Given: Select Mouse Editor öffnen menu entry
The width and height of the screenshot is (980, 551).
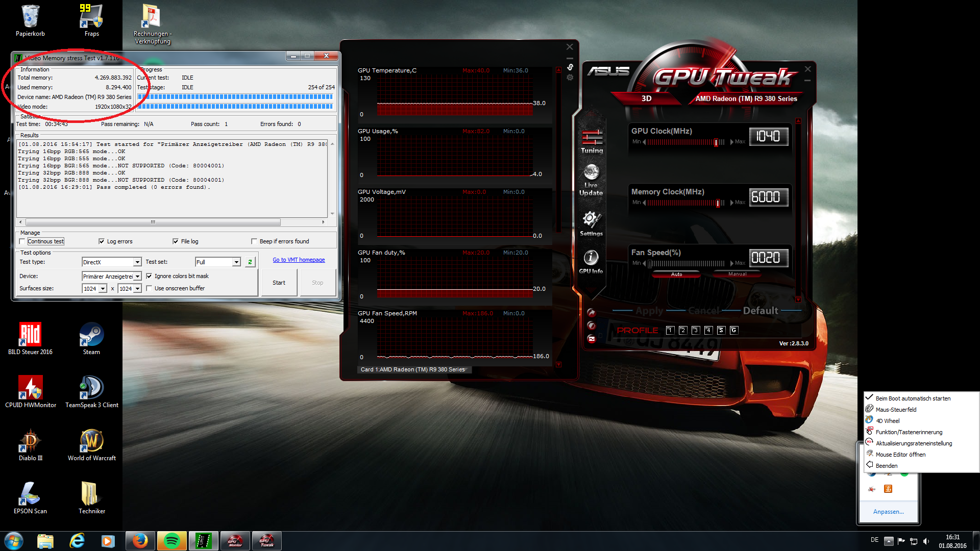Looking at the screenshot, I should pyautogui.click(x=900, y=455).
